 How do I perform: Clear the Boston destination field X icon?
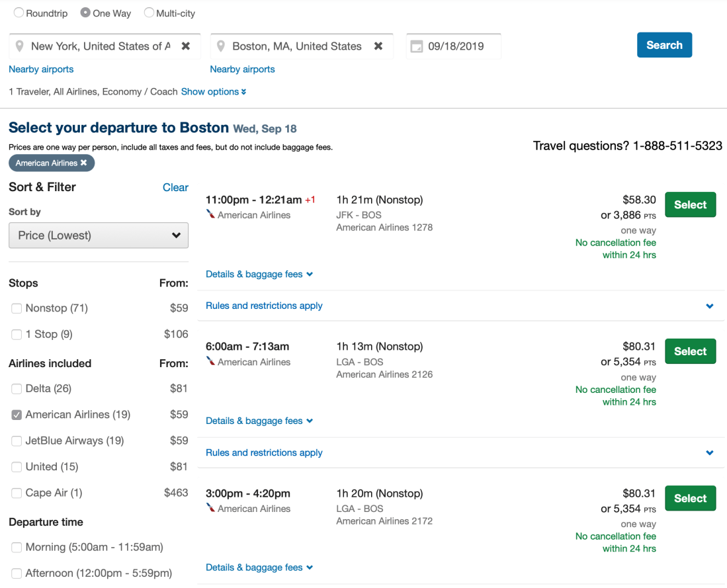point(378,46)
